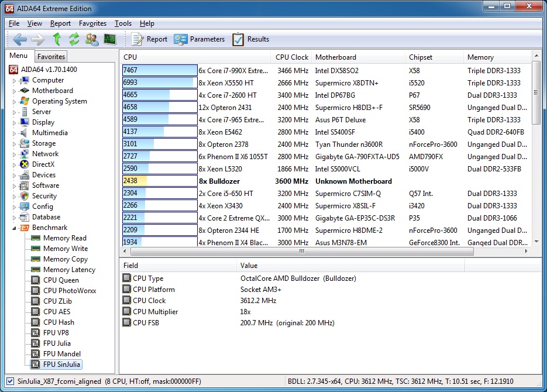The height and width of the screenshot is (392, 547).
Task: Select the 6993 Xeon X5550 score bar
Action: (160, 82)
